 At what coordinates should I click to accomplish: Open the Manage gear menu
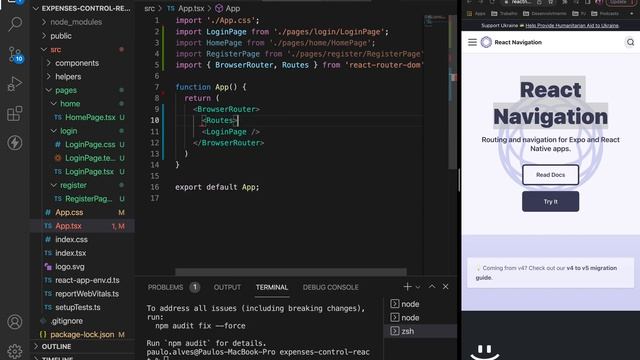pos(15,351)
